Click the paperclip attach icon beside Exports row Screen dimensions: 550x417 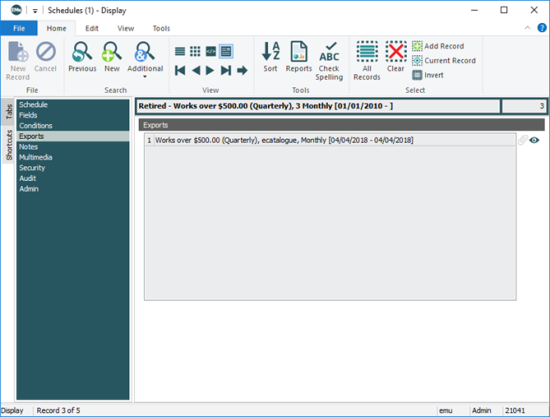(x=523, y=140)
